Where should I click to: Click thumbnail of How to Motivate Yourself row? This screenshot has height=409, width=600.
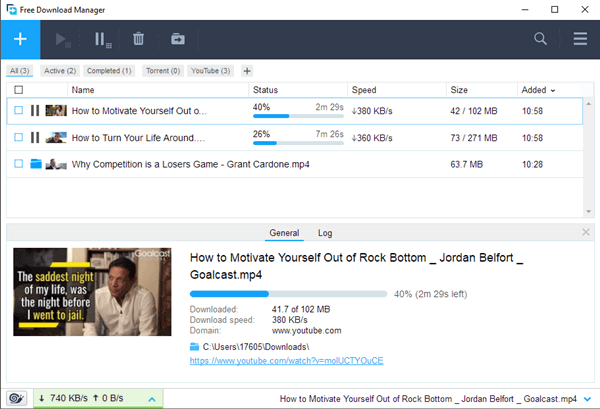pos(56,111)
